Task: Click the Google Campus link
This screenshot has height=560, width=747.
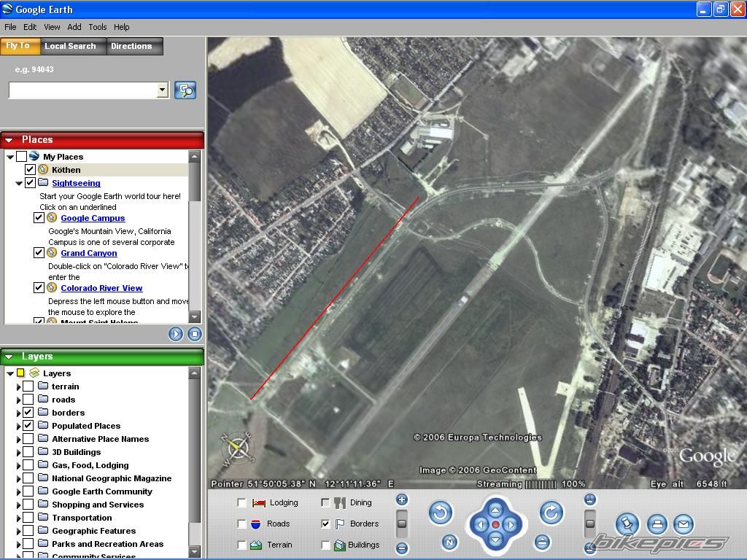Action: click(93, 218)
